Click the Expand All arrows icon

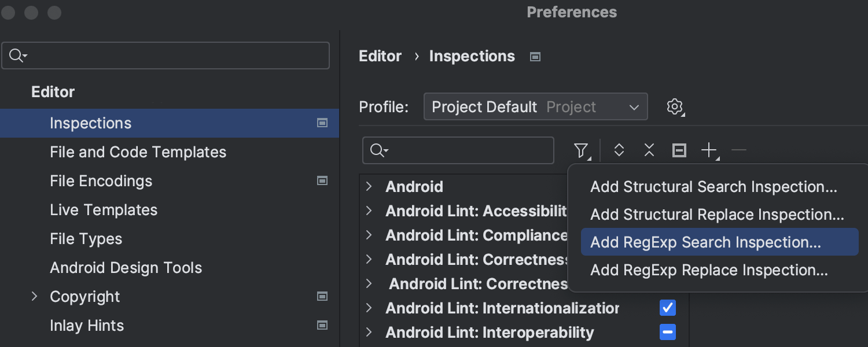coord(619,151)
